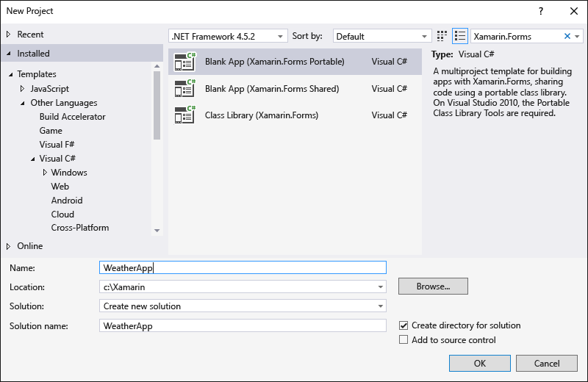Image resolution: width=588 pixels, height=382 pixels.
Task: Click the Cancel button
Action: tap(546, 363)
